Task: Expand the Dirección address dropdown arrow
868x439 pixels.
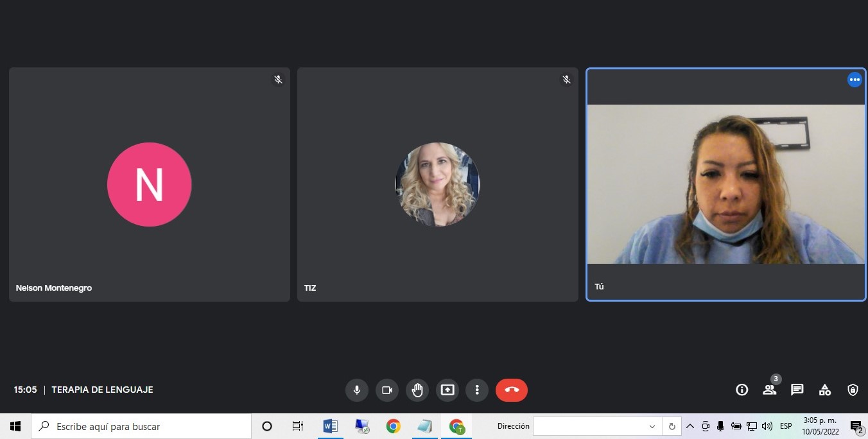Action: pyautogui.click(x=652, y=426)
